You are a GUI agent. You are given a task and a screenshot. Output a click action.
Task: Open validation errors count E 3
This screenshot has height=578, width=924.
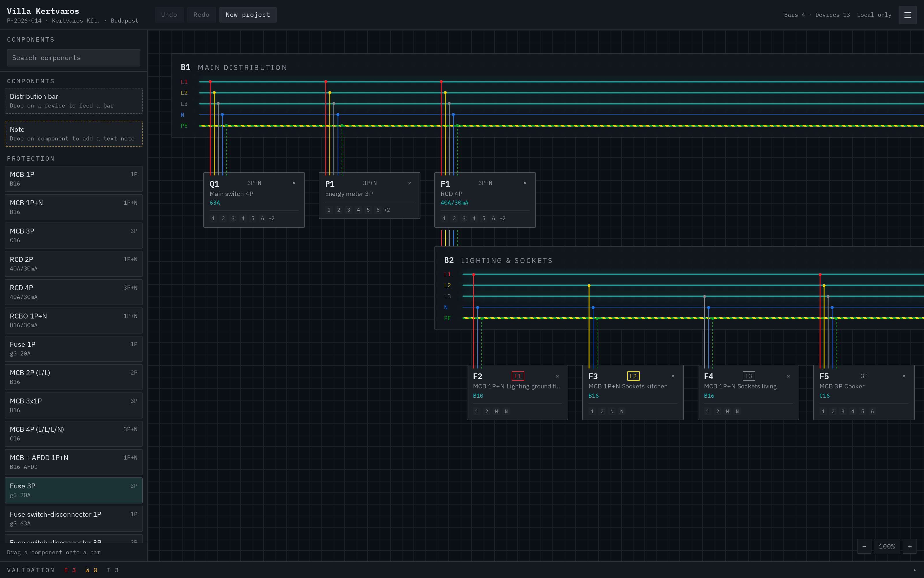70,570
